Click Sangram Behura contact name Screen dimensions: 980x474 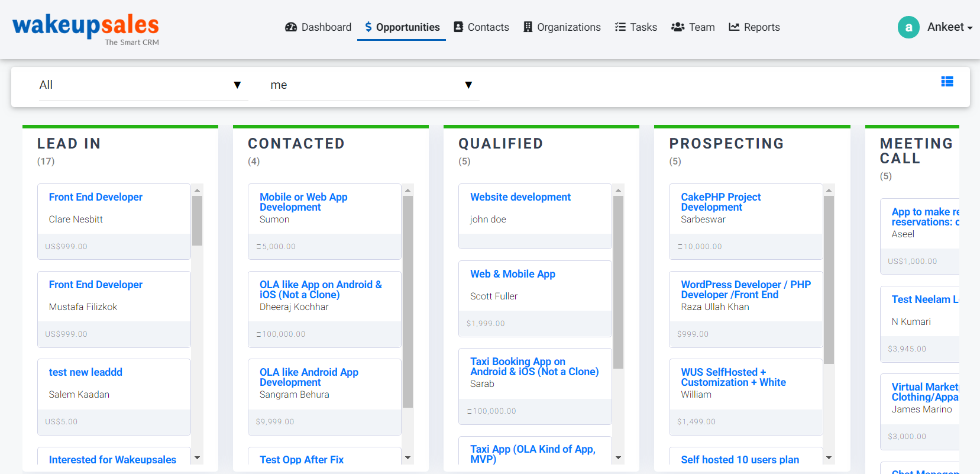[x=295, y=395]
